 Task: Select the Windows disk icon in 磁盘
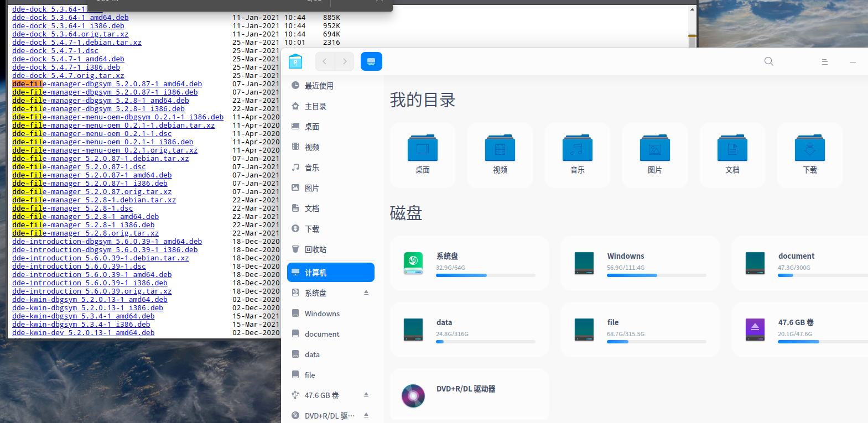click(584, 263)
